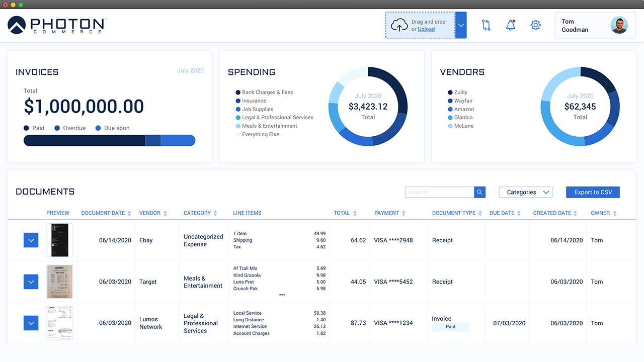Click the cloud upload icon
This screenshot has width=644, height=362.
point(399,25)
